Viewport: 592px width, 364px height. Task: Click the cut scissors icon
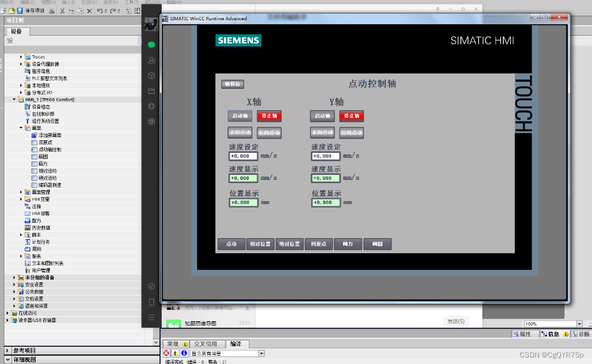[x=62, y=10]
